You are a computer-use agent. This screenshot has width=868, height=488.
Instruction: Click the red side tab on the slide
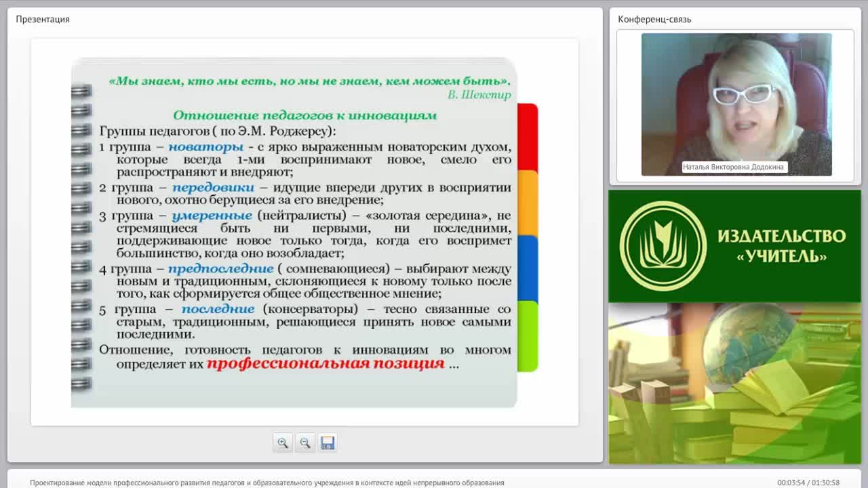click(x=528, y=137)
